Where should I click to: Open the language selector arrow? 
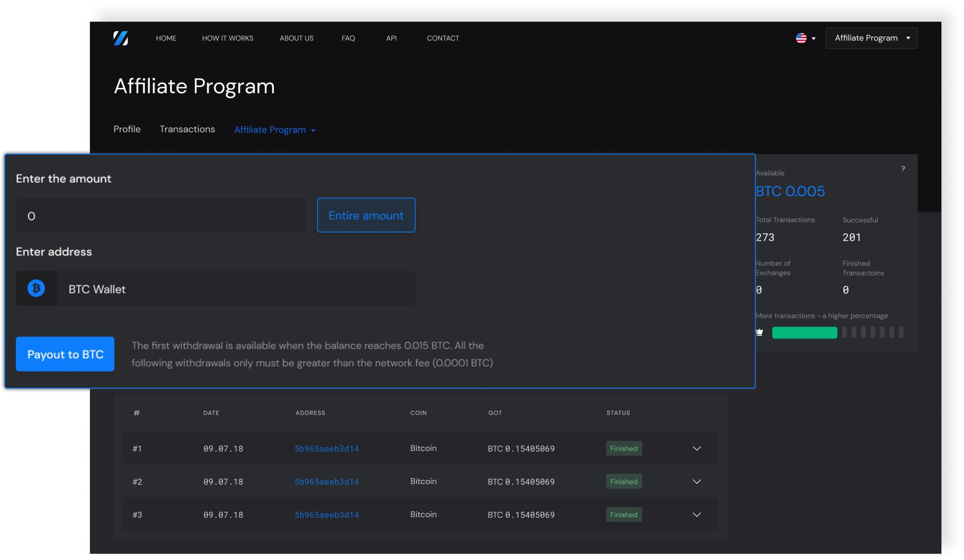813,39
